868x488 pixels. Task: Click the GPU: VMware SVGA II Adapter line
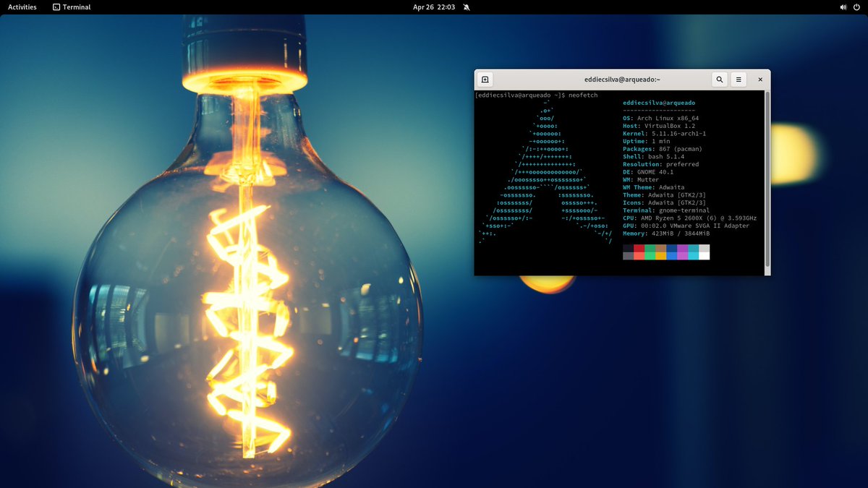[686, 226]
